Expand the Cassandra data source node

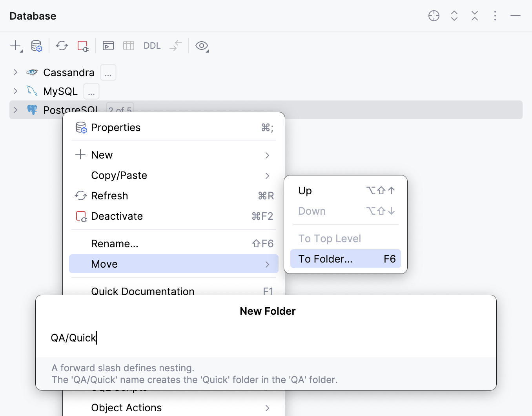point(15,72)
